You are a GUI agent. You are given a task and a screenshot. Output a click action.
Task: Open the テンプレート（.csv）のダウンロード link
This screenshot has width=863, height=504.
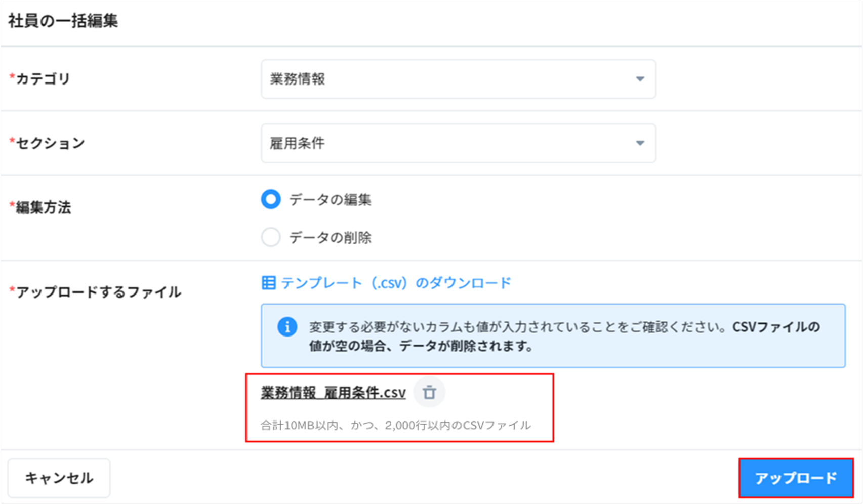click(x=396, y=283)
